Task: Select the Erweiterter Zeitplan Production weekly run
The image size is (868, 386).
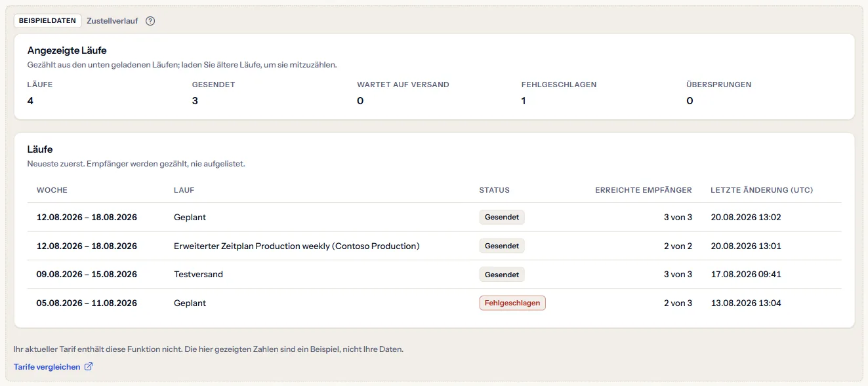Action: tap(297, 246)
